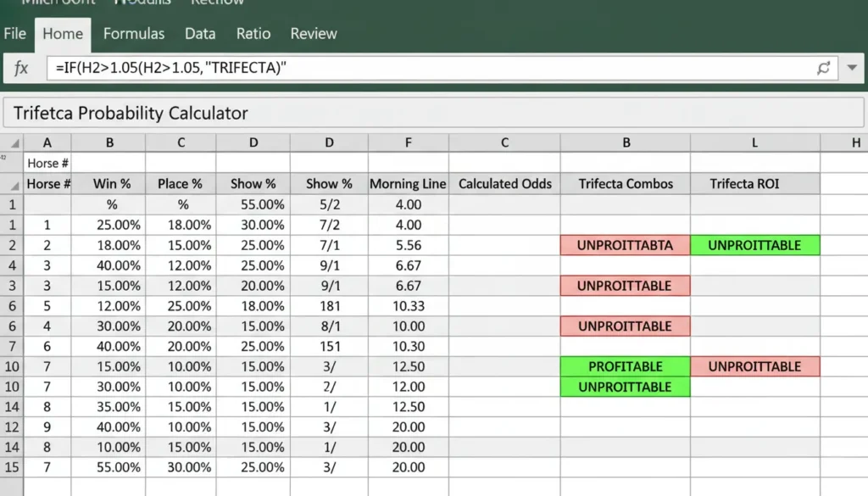Image resolution: width=868 pixels, height=496 pixels.
Task: Click the 30.00% Place cell
Action: 181,467
